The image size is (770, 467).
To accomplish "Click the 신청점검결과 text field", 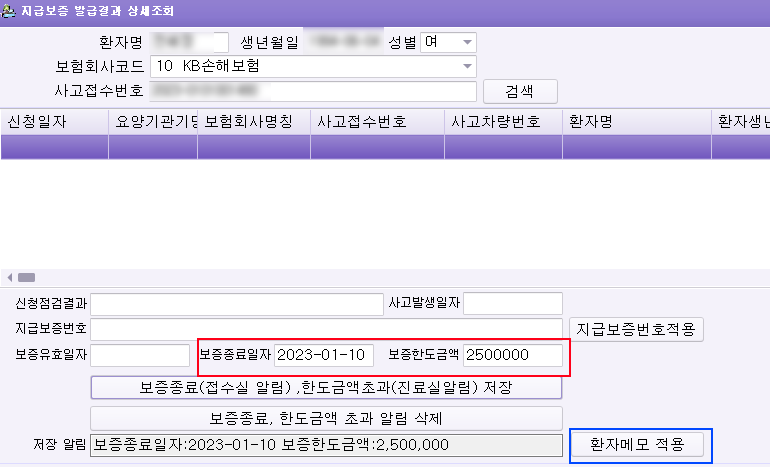I will tap(236, 303).
